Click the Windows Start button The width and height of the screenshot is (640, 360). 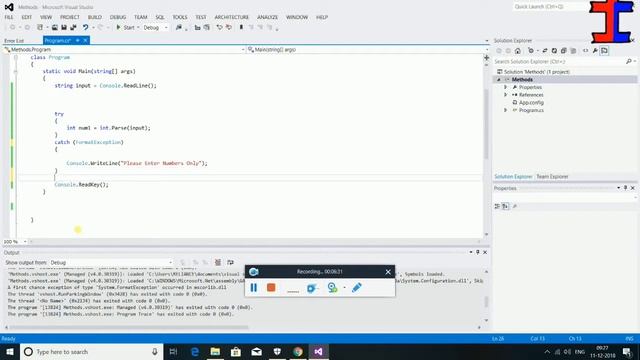pyautogui.click(x=9, y=351)
